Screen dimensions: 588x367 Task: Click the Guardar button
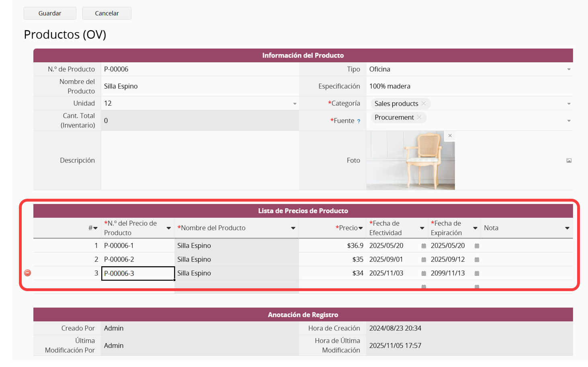[x=50, y=13]
